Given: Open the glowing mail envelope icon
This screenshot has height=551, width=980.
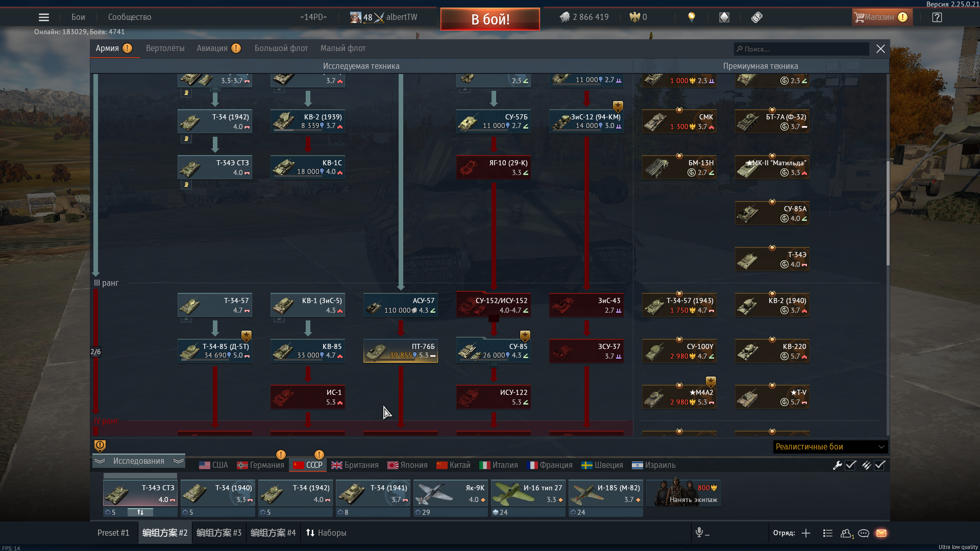Looking at the screenshot, I should [881, 533].
